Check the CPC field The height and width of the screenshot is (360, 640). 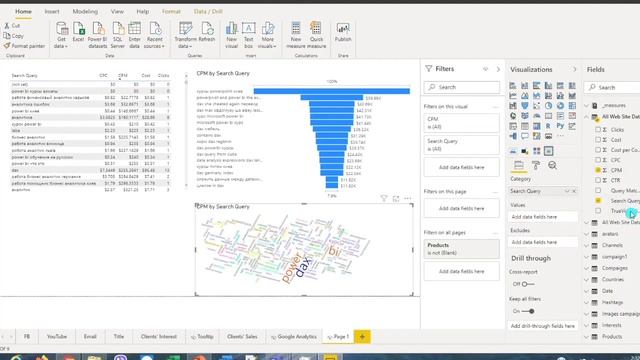click(x=598, y=160)
